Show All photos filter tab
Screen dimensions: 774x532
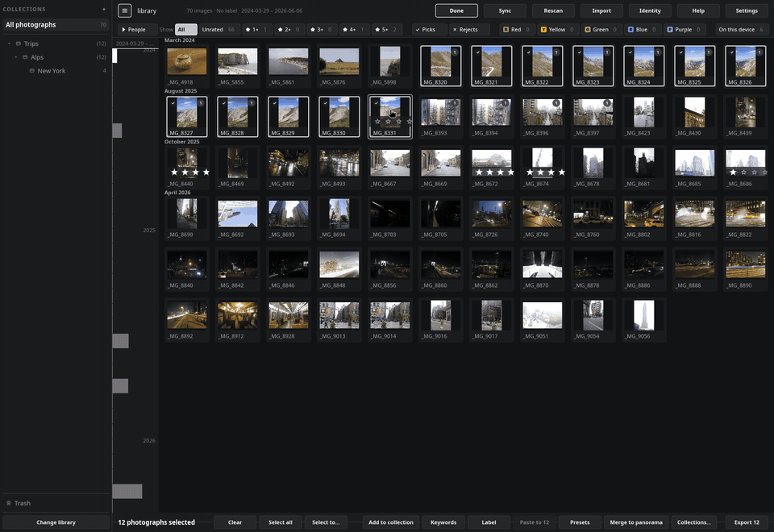[x=185, y=30]
